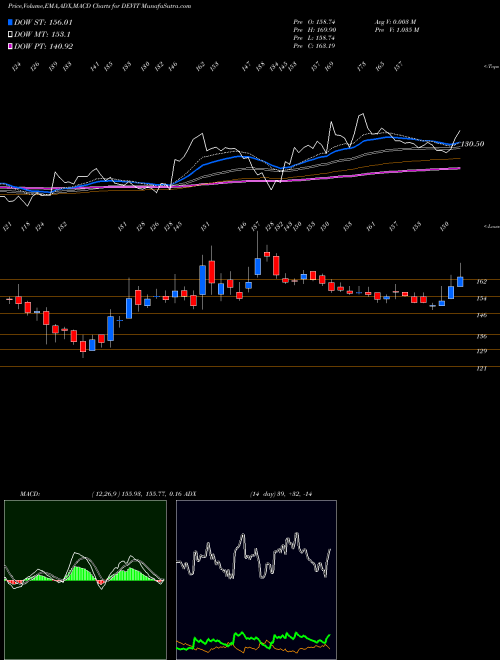Open the green MACD histogram panel

pyautogui.click(x=85, y=580)
